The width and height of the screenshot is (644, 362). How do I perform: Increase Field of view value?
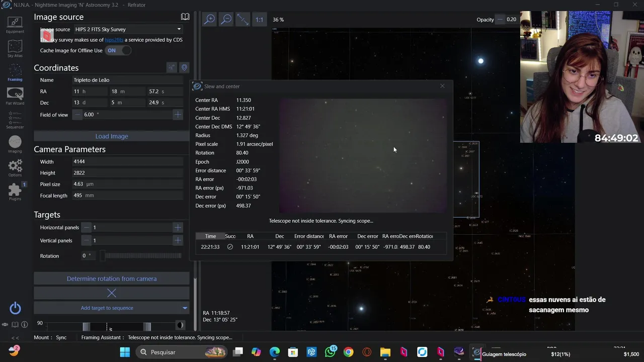click(178, 115)
